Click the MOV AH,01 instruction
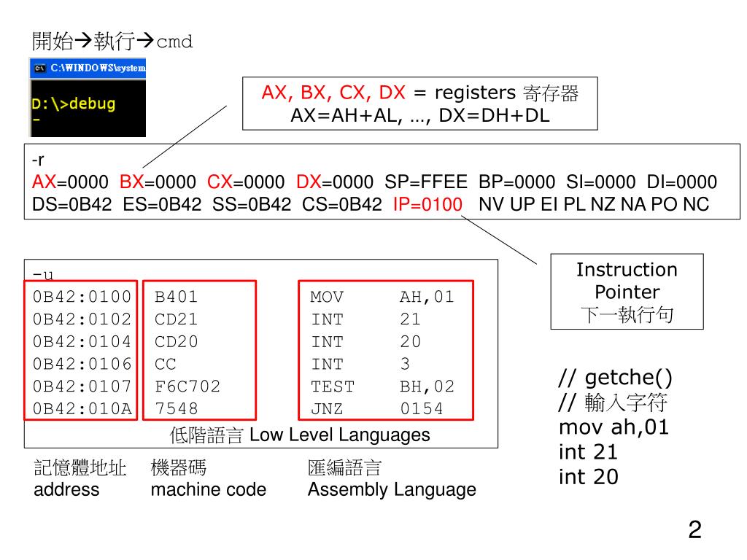This screenshot has height=560, width=747. 382,297
